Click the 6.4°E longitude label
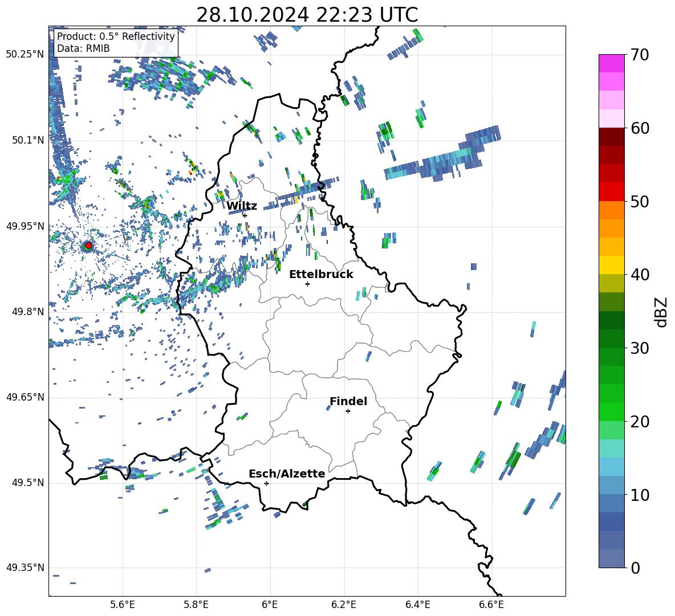Image resolution: width=675 pixels, height=616 pixels. point(417,605)
